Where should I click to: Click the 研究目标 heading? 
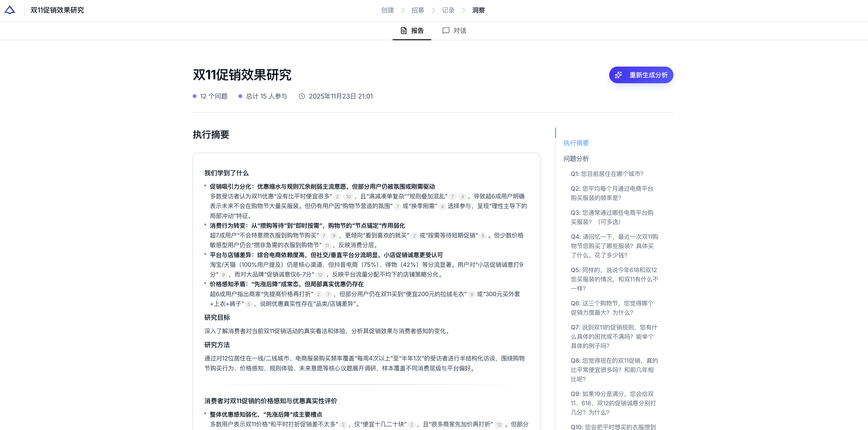pyautogui.click(x=217, y=317)
